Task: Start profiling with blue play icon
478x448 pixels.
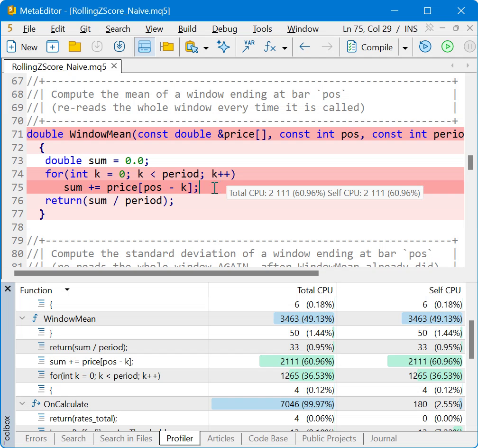Action: [x=425, y=47]
